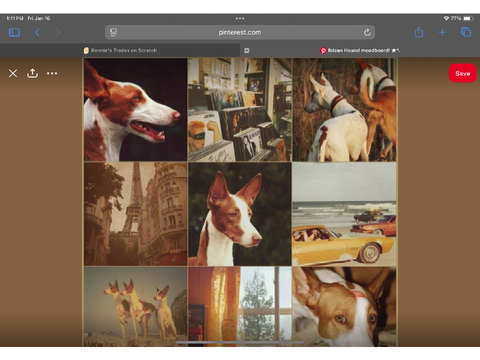Tap the Eiffel Tower photo

point(135,214)
